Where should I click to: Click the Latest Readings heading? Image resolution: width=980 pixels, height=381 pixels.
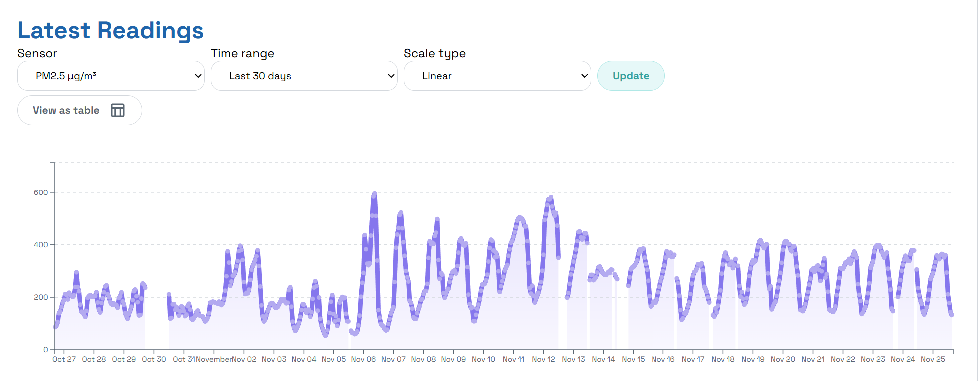point(111,30)
